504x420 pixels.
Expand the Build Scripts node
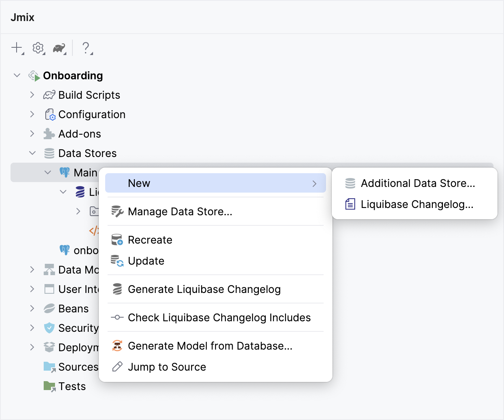32,95
